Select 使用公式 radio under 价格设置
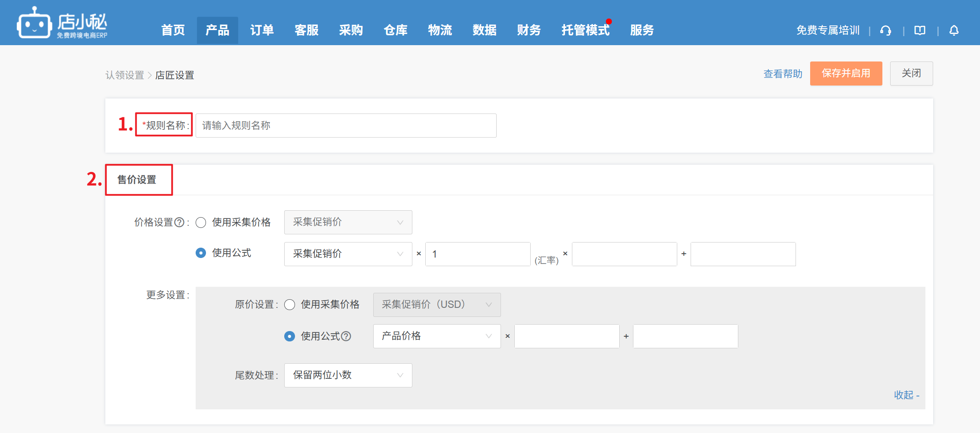 pos(201,253)
